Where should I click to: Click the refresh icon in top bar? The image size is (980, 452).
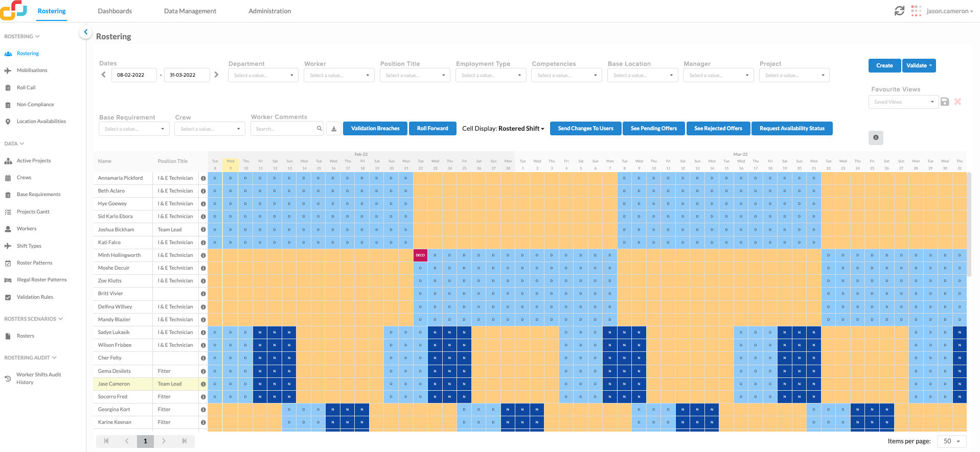[899, 11]
